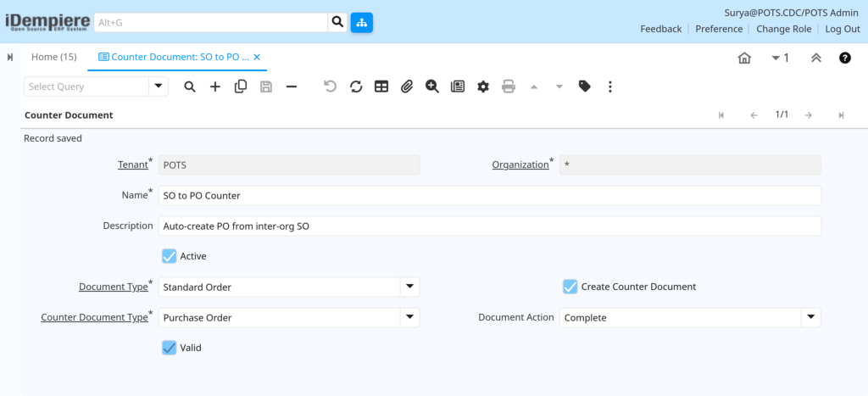Screen dimensions: 868x396
Task: Toggle grid view icon
Action: pyautogui.click(x=381, y=86)
